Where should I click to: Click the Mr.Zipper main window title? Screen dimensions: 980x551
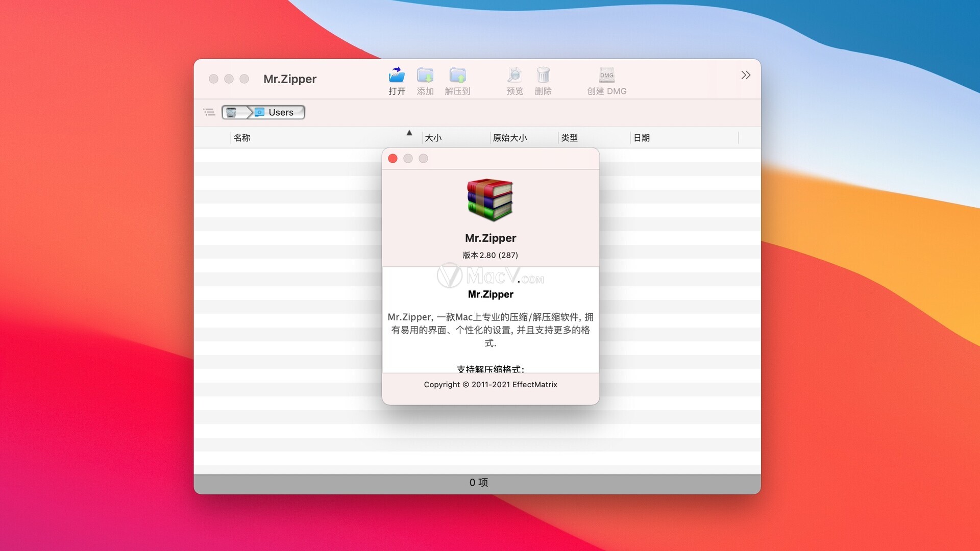pos(290,79)
